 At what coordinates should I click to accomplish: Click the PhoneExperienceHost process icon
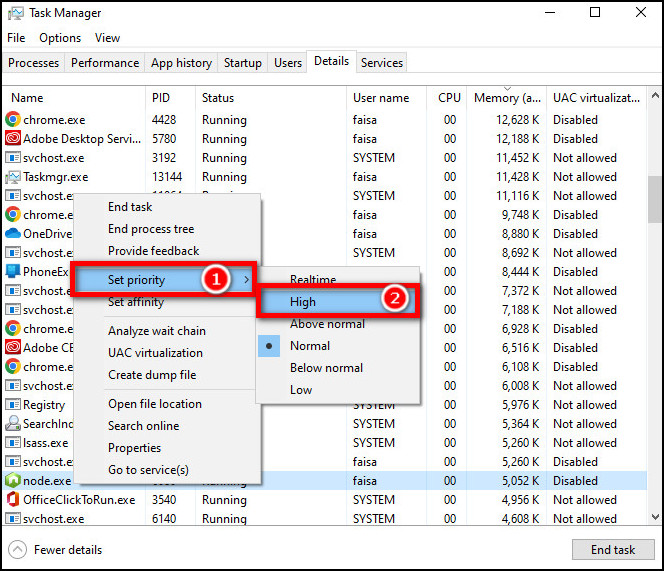pos(13,271)
